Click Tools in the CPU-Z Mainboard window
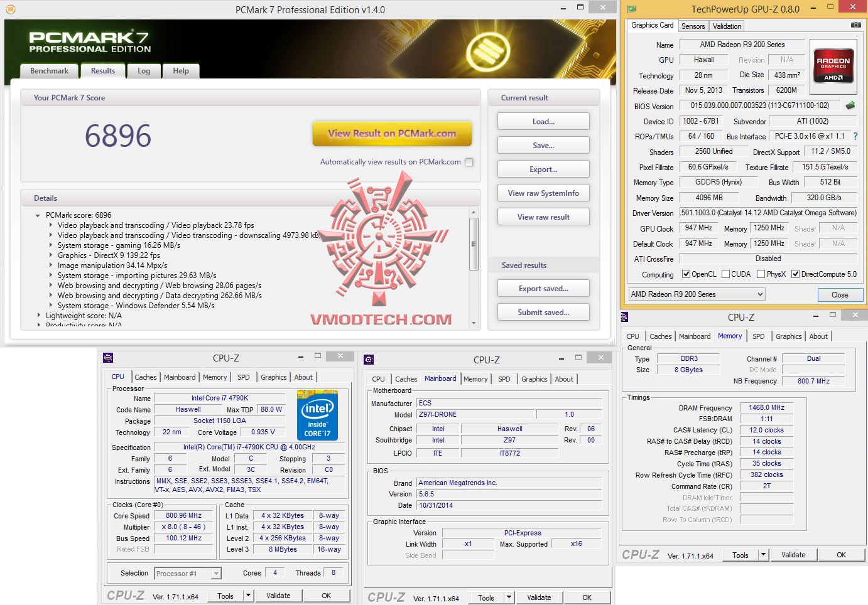The height and width of the screenshot is (605, 868). [486, 597]
